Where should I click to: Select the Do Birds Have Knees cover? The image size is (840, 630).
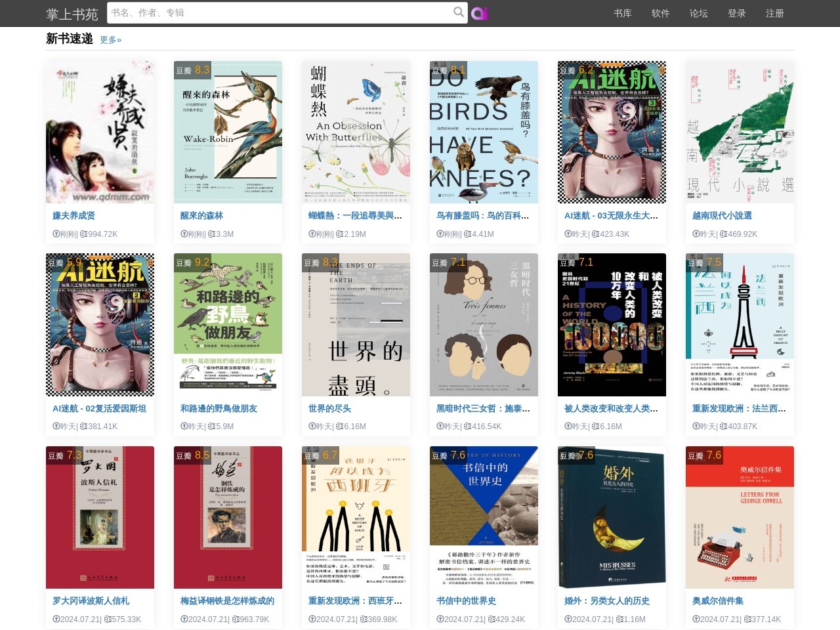click(x=484, y=132)
